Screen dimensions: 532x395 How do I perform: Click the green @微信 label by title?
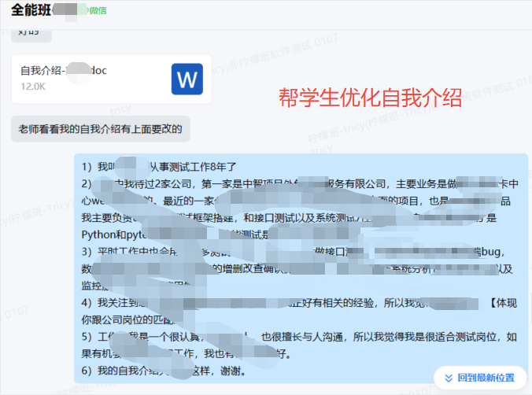98,11
